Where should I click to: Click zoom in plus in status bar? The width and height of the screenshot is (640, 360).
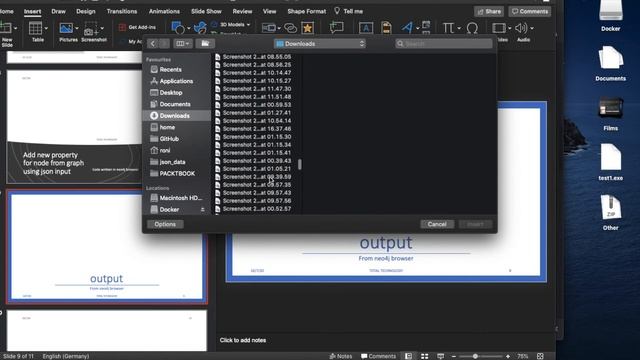508,356
